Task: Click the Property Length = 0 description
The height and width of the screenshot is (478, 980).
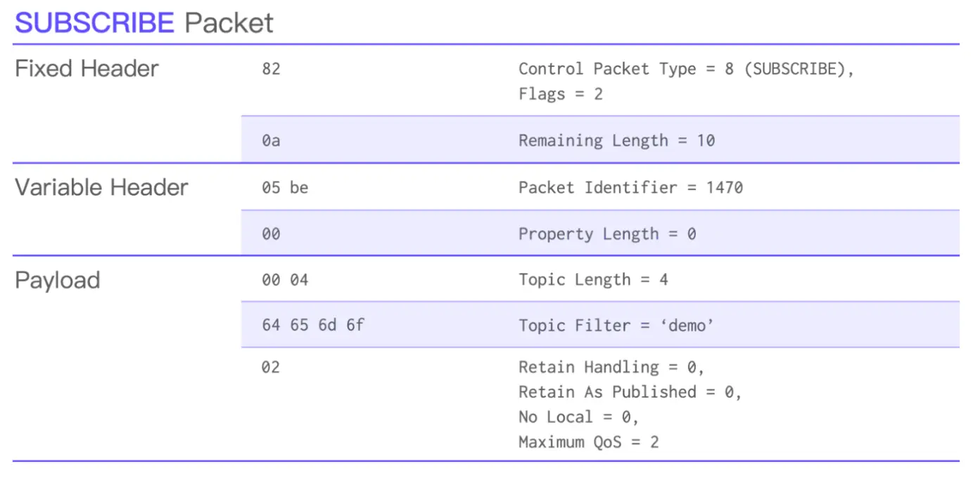Action: 607,234
